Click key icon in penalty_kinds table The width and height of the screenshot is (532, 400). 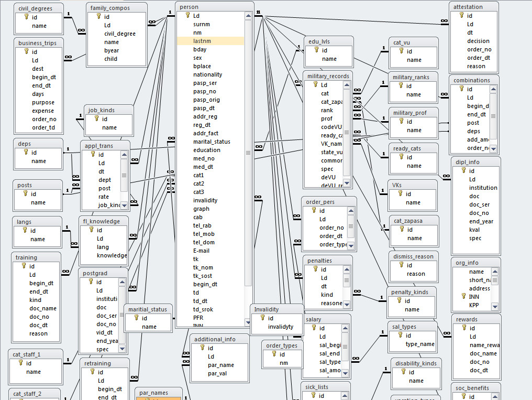pos(400,300)
